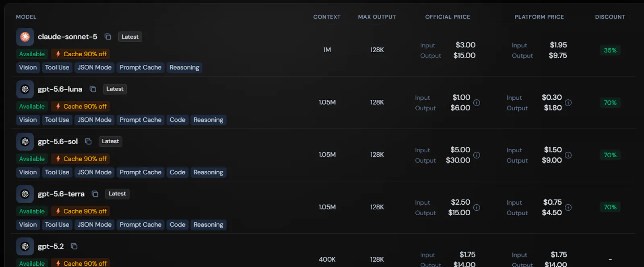Click the Available status on gpt-5.6-terra

pos(32,211)
